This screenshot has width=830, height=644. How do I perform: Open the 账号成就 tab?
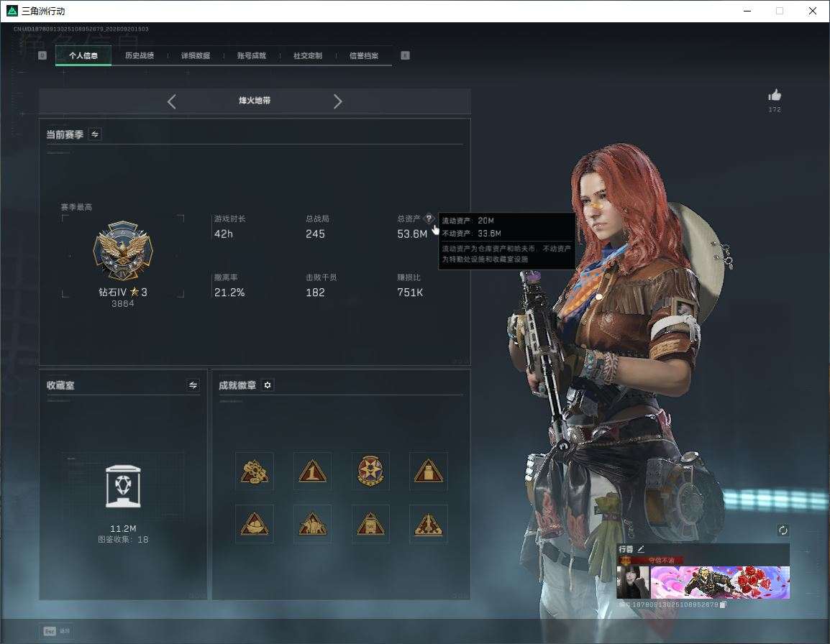pyautogui.click(x=252, y=55)
